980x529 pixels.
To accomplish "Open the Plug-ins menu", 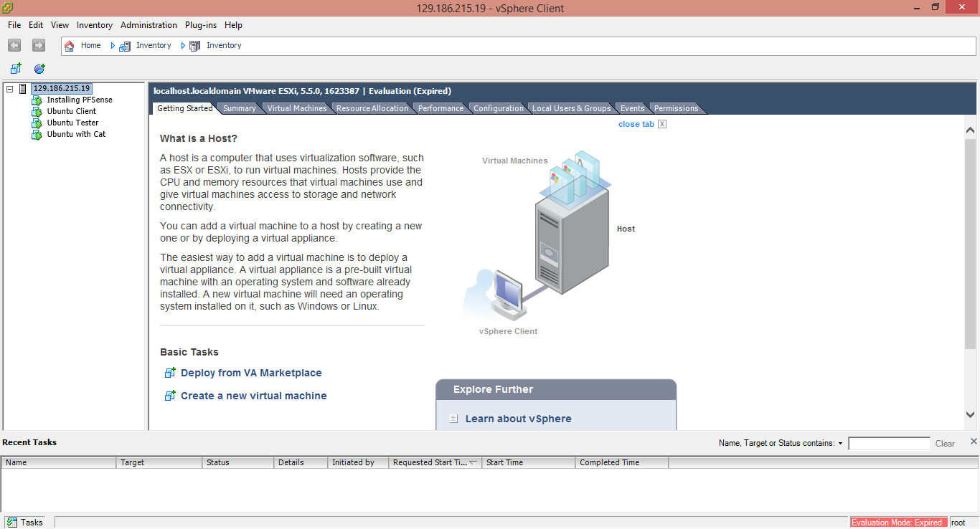I will pyautogui.click(x=201, y=25).
